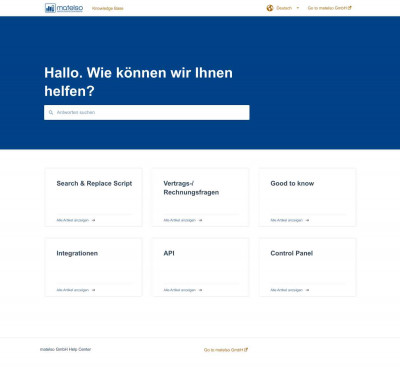Focus the Antworten suchen search field
Image resolution: width=400 pixels, height=367 pixels.
[147, 113]
